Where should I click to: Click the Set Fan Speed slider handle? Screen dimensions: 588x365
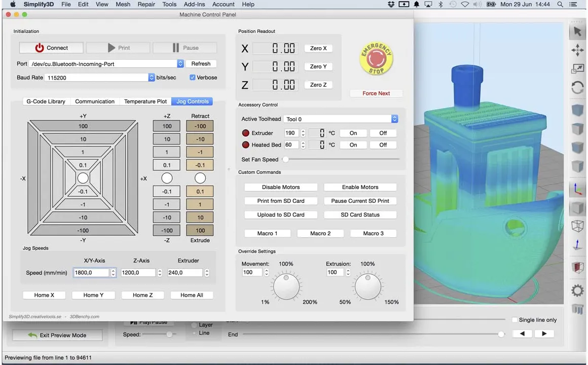pyautogui.click(x=285, y=159)
